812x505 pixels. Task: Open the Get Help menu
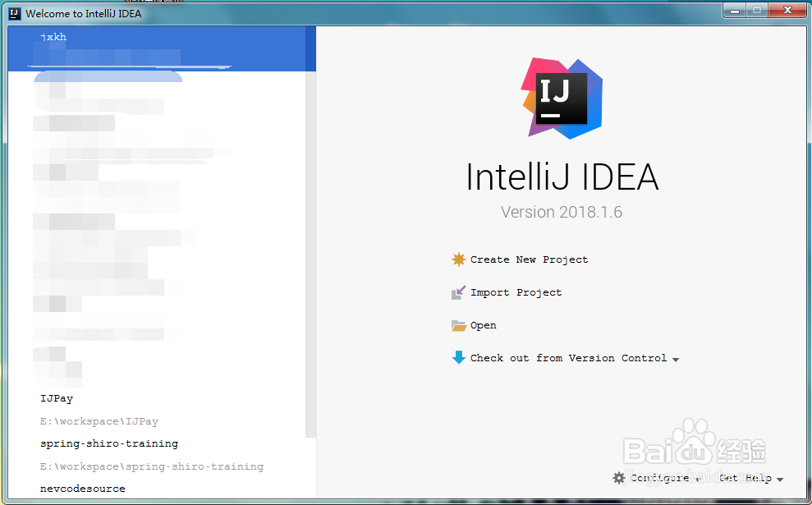point(745,478)
